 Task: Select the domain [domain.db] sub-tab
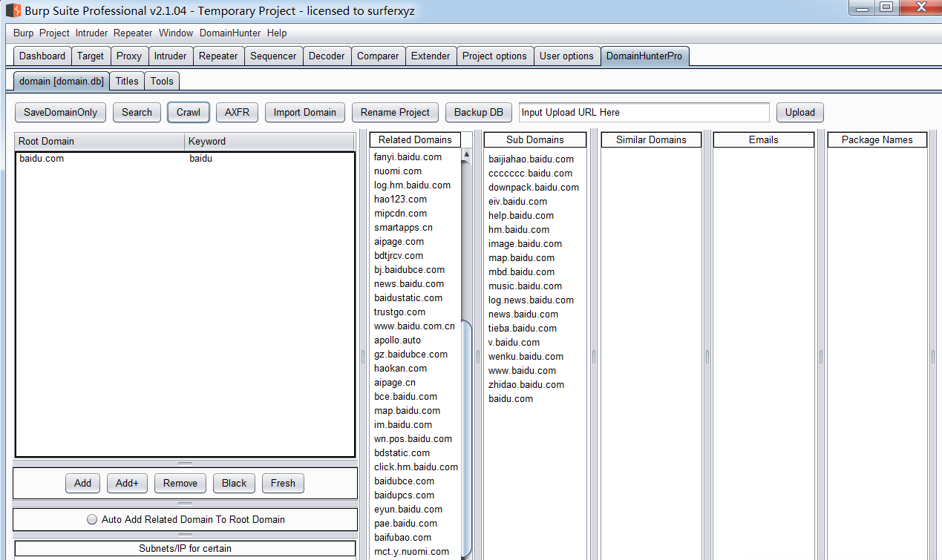pyautogui.click(x=62, y=81)
